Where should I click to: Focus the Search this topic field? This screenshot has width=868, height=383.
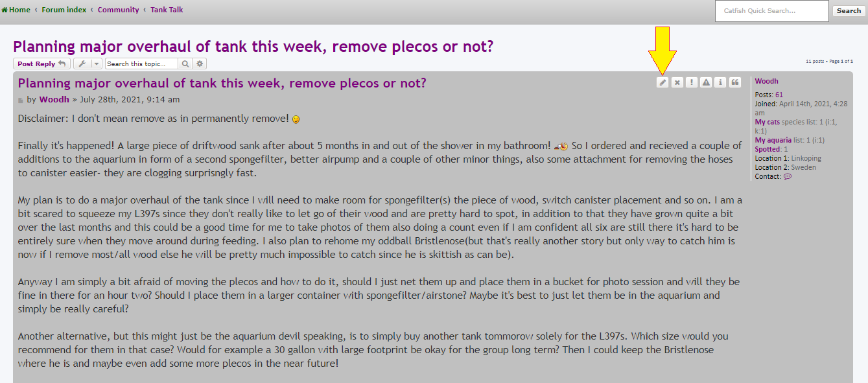(x=141, y=64)
